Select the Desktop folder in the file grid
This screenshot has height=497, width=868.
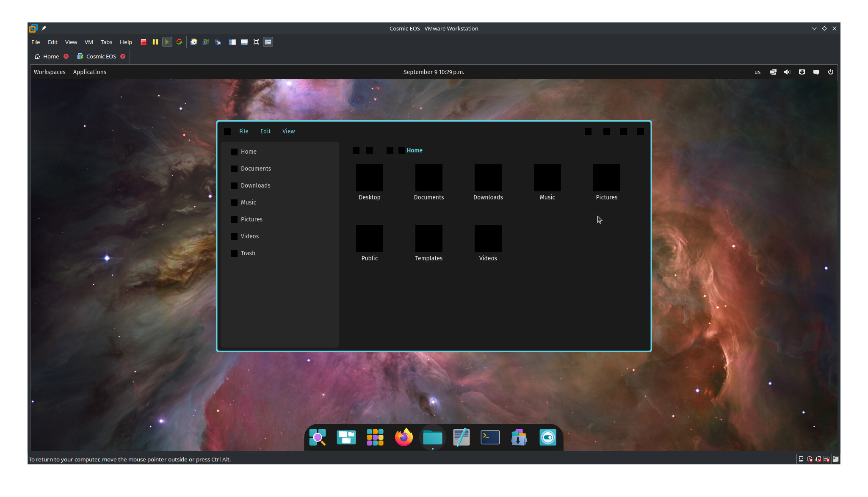coord(370,182)
